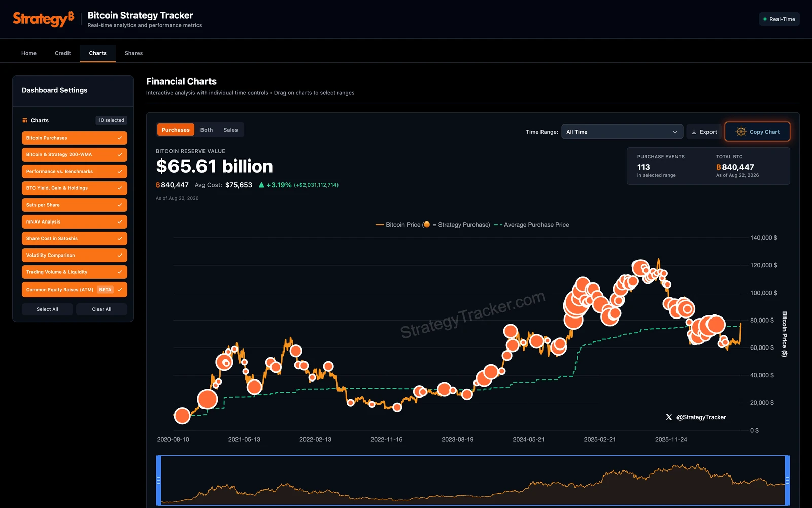Click the BETA badge on Common Equity Raises
The image size is (812, 508).
click(105, 290)
